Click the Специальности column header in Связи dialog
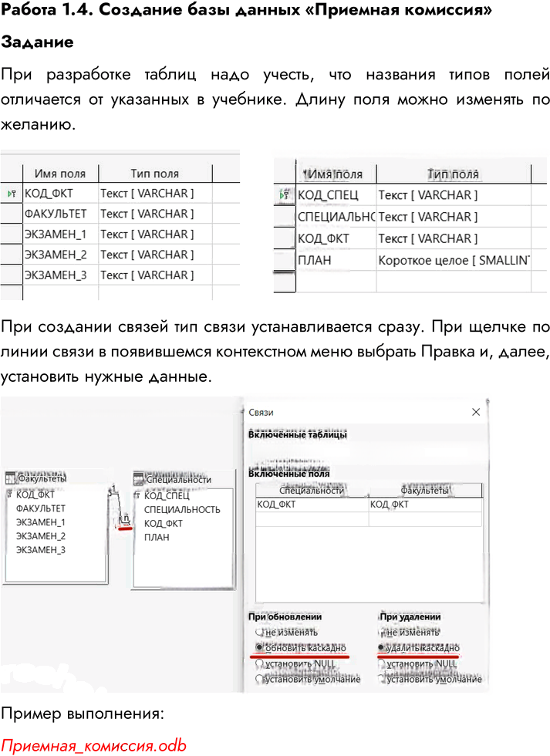Image resolution: width=550 pixels, height=756 pixels. pyautogui.click(x=312, y=491)
